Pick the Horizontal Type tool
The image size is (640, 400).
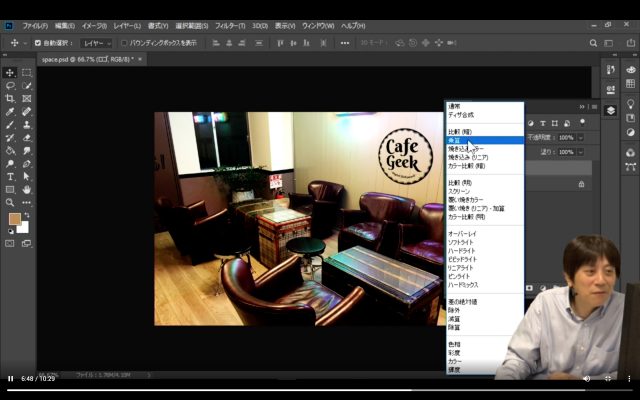[x=10, y=177]
